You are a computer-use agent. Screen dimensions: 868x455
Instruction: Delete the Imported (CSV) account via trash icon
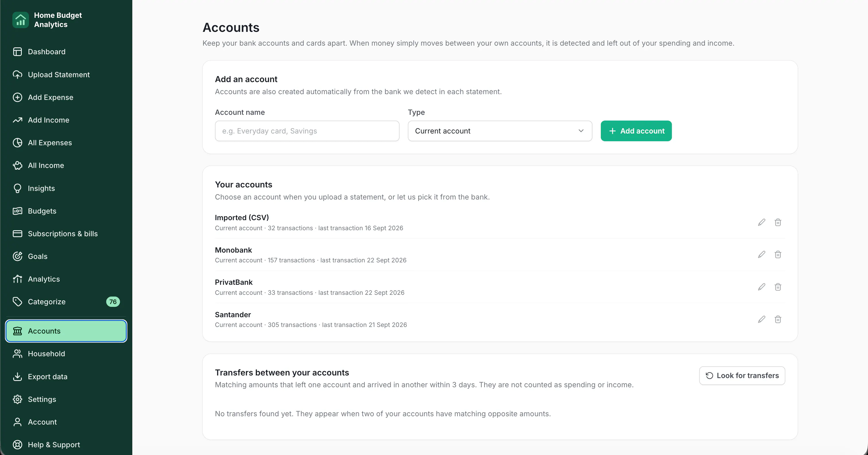pos(778,222)
